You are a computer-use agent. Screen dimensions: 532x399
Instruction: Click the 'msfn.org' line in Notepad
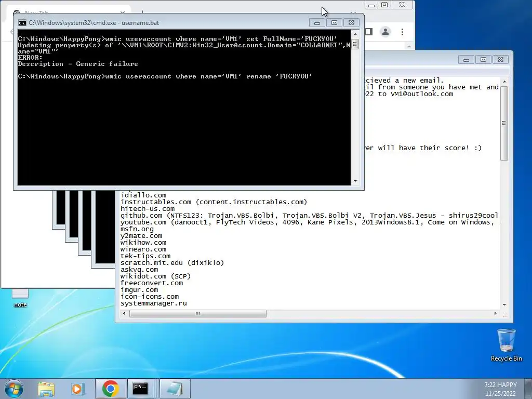[137, 229]
